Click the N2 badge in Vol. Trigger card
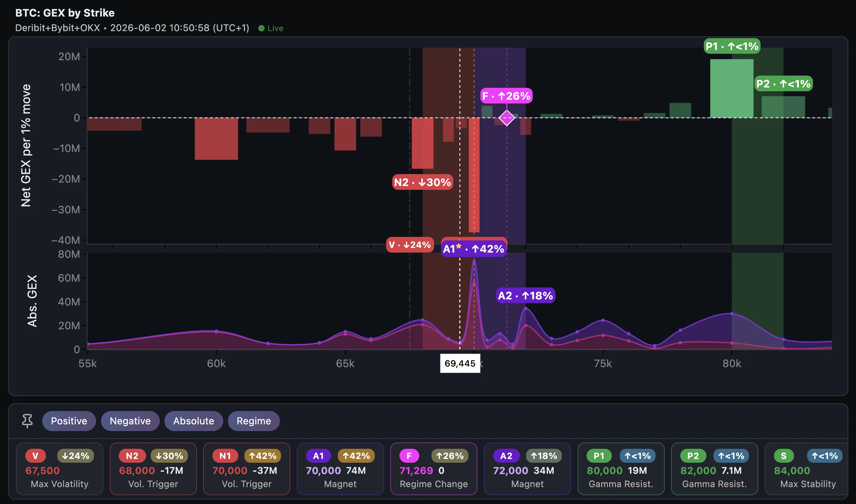This screenshot has width=856, height=504. [132, 456]
